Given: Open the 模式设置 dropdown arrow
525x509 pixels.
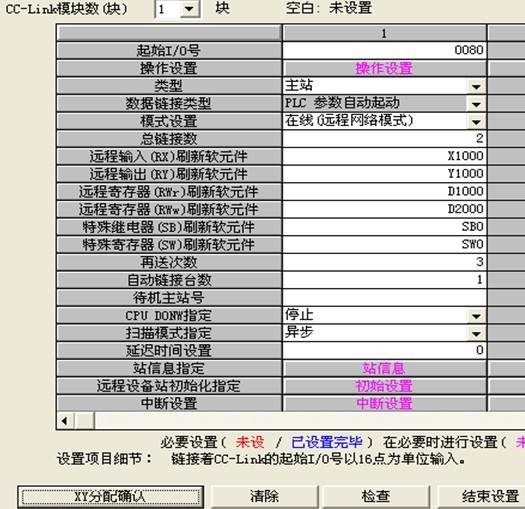Looking at the screenshot, I should (x=476, y=121).
